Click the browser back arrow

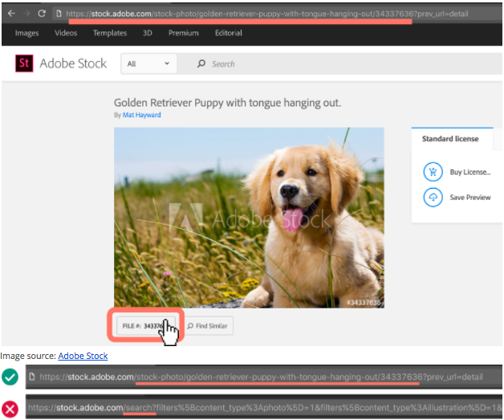(8, 14)
